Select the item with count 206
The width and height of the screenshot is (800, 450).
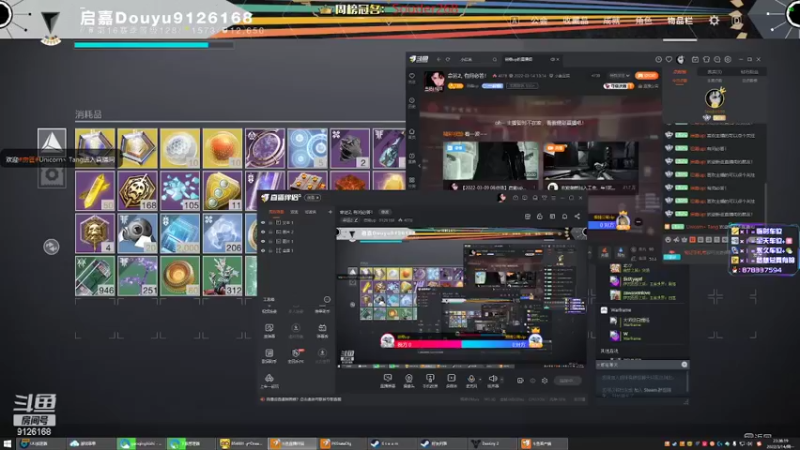(x=222, y=233)
